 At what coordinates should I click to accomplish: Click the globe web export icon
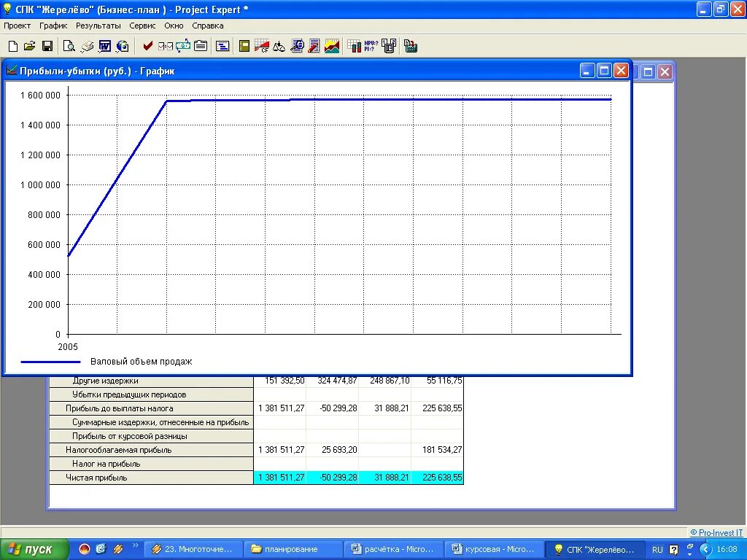(123, 46)
